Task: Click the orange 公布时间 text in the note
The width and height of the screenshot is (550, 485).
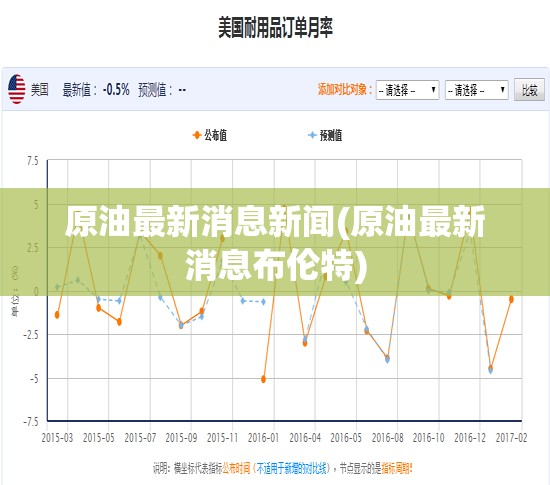Action: pos(236,468)
